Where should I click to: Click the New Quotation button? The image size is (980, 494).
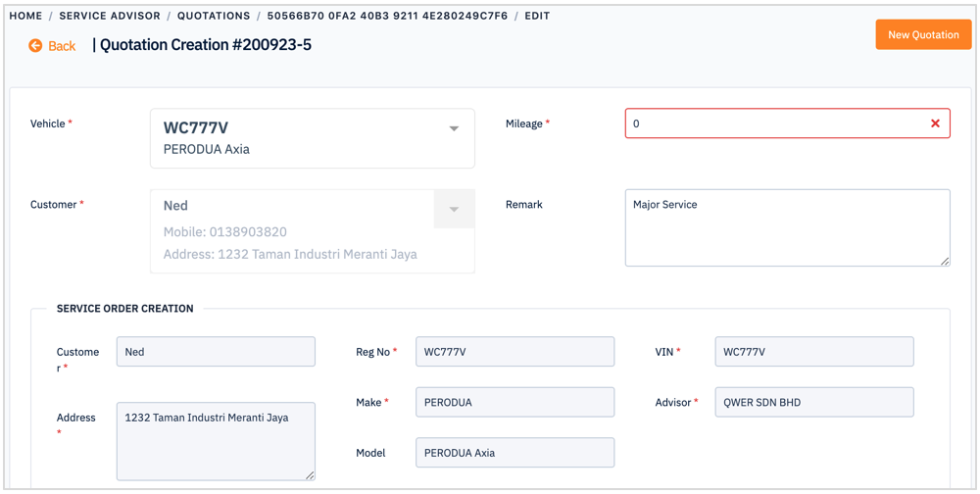[x=924, y=34]
